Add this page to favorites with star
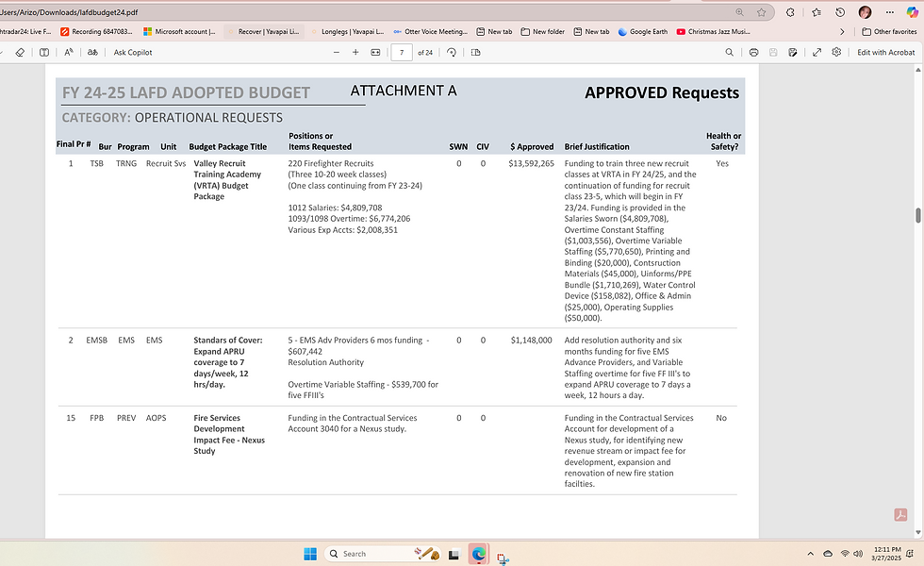The height and width of the screenshot is (566, 924). pos(762,12)
